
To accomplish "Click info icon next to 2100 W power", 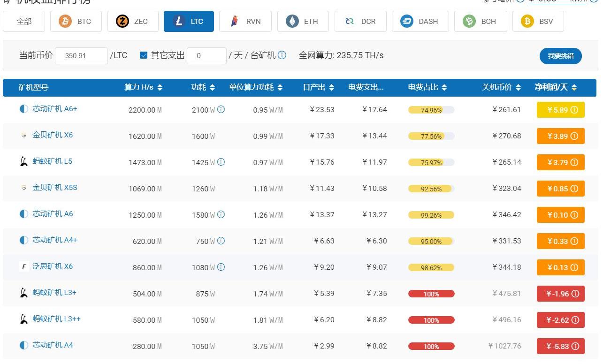I will click(x=221, y=109).
